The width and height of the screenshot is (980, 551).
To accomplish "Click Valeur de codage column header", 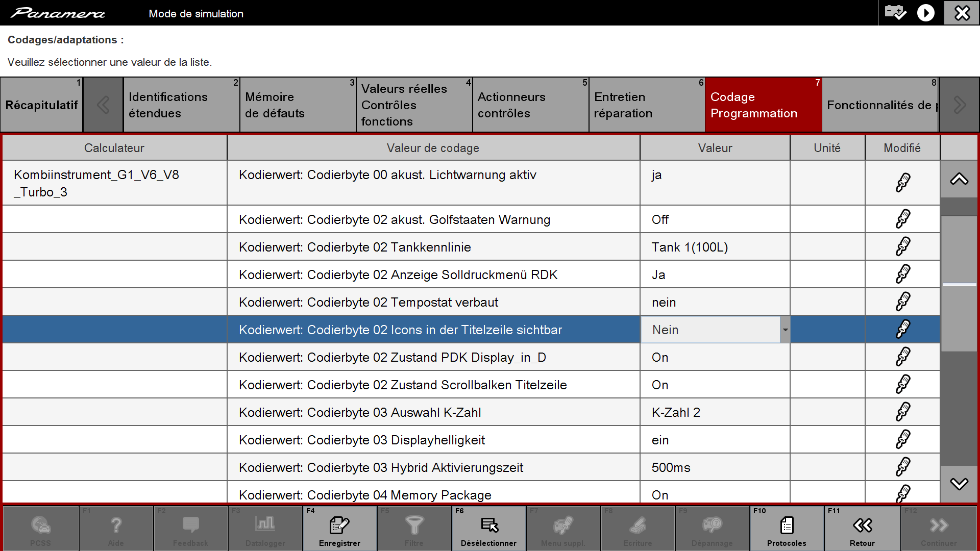I will [433, 148].
